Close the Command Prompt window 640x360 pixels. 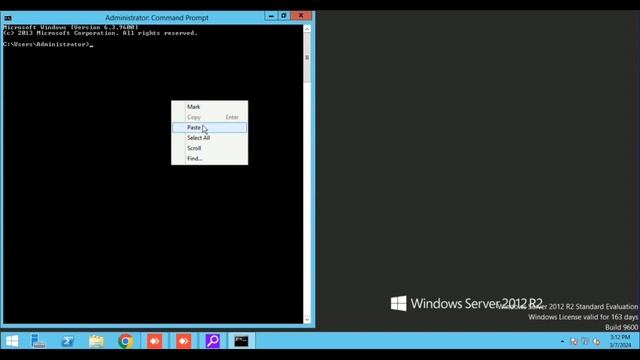pos(301,16)
